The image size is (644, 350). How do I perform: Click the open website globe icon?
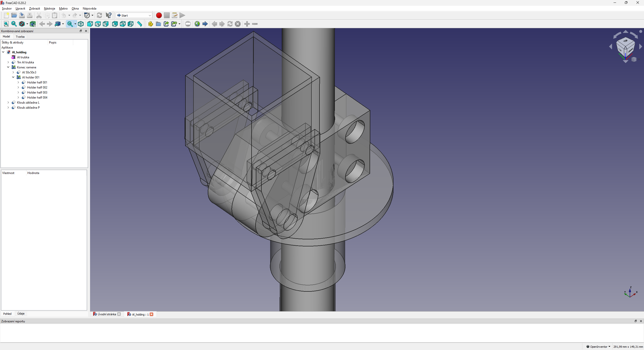tap(197, 24)
